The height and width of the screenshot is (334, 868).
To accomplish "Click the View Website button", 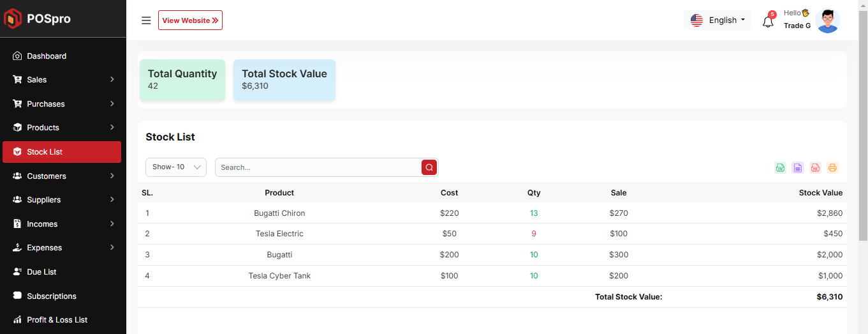I will tap(190, 20).
